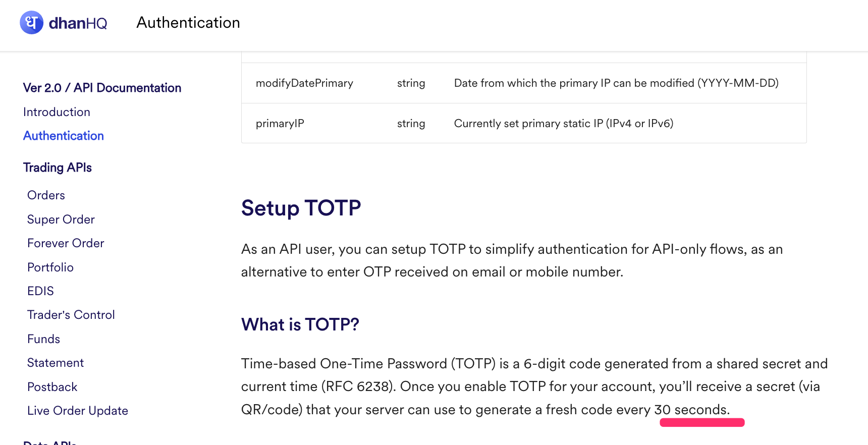Open the Super Order docs

tap(61, 219)
